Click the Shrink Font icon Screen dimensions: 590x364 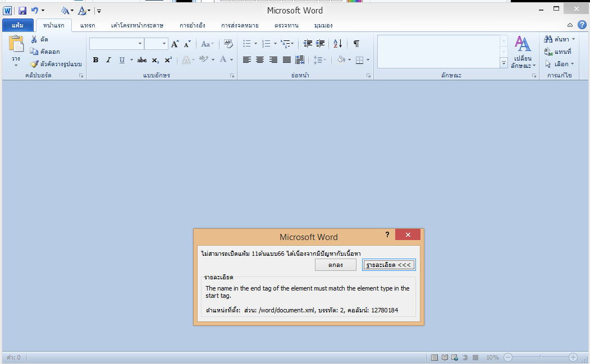pyautogui.click(x=187, y=44)
